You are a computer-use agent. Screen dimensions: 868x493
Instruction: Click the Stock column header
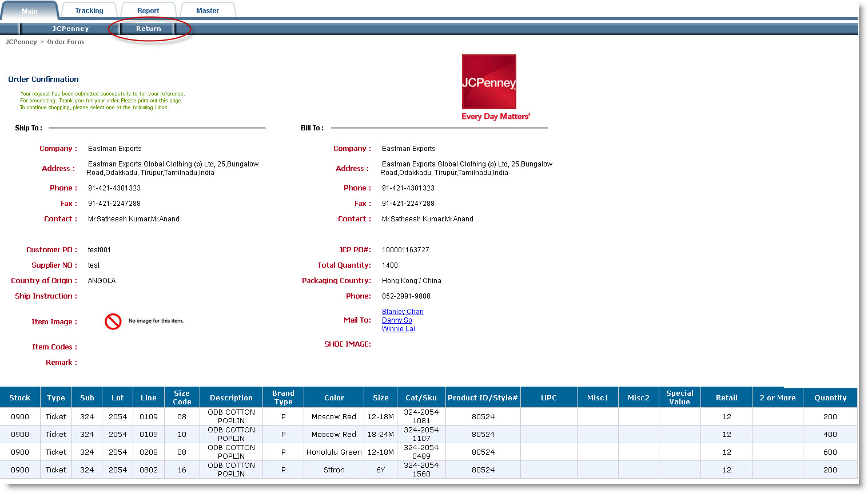click(x=20, y=398)
